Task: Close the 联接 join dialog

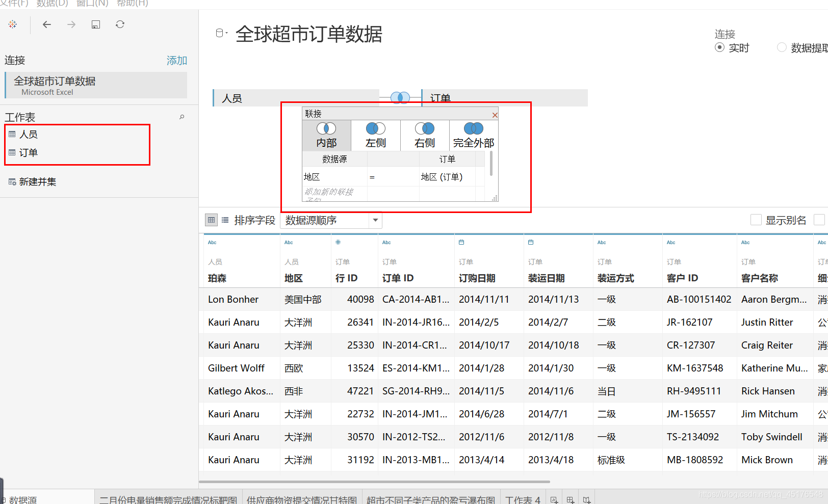Action: click(x=495, y=115)
